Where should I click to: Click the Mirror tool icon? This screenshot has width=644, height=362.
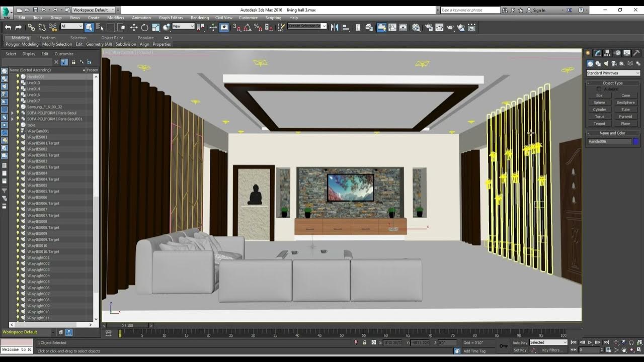pyautogui.click(x=335, y=28)
